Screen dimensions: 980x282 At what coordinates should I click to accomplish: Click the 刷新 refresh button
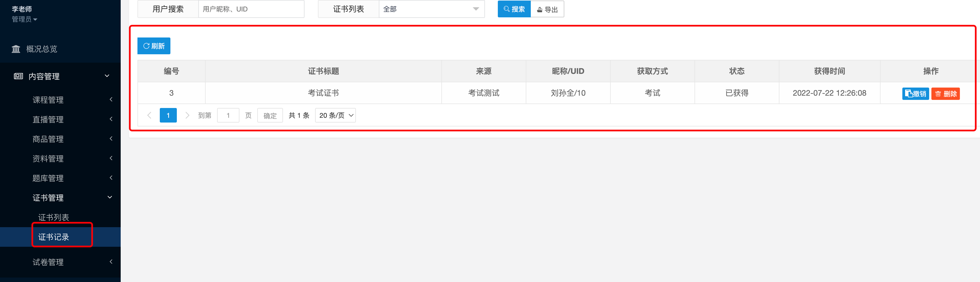(154, 46)
